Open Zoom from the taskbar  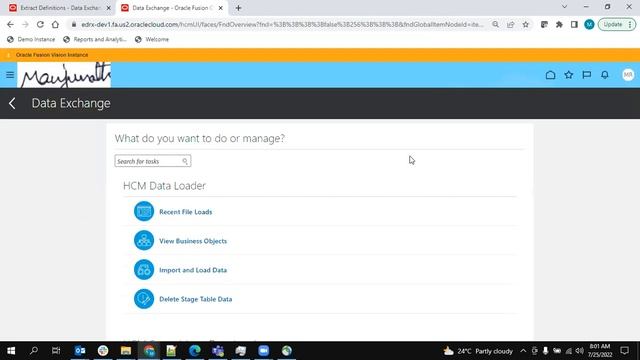[264, 351]
